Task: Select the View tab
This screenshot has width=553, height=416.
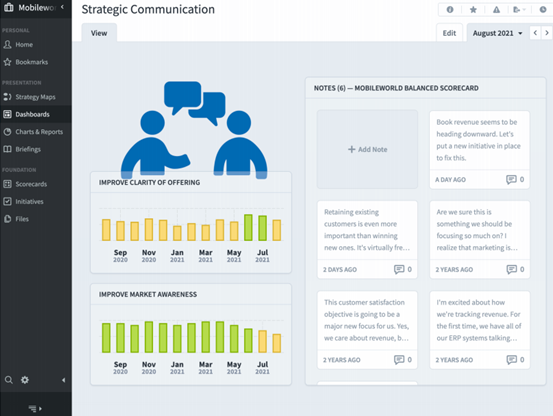Action: coord(99,33)
